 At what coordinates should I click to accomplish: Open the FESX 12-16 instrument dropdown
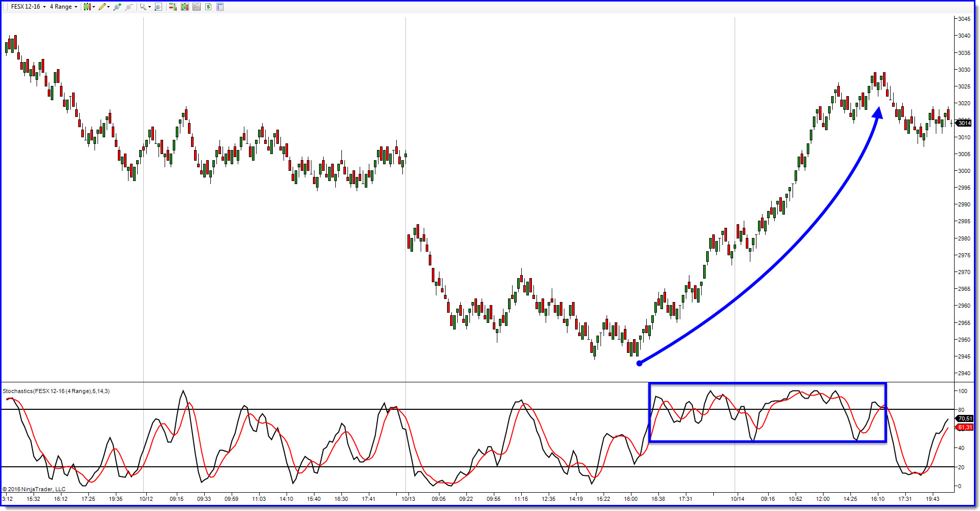(28, 7)
